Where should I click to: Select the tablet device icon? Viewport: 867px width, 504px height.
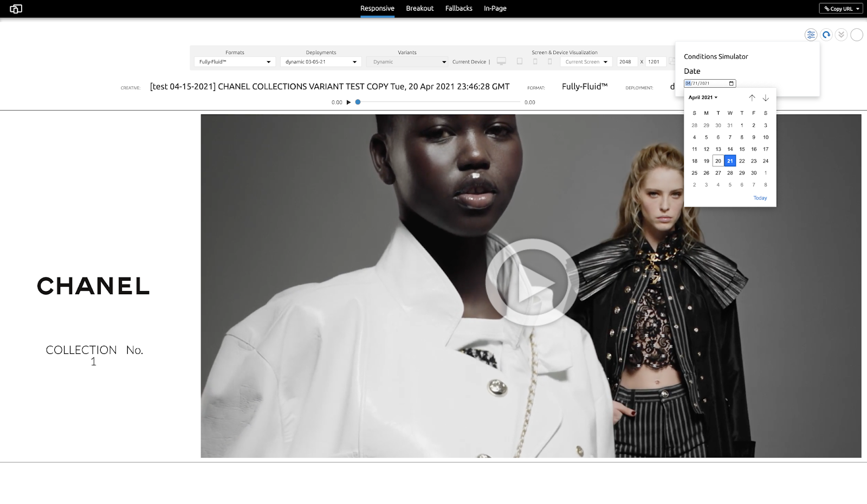pyautogui.click(x=520, y=61)
